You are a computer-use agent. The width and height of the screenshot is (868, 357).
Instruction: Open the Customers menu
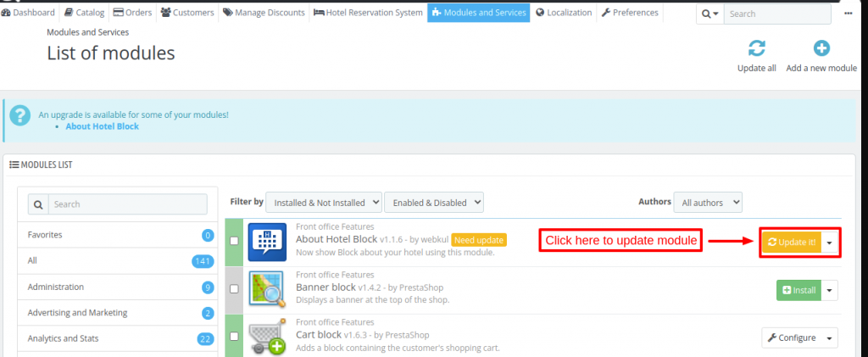[x=187, y=12]
